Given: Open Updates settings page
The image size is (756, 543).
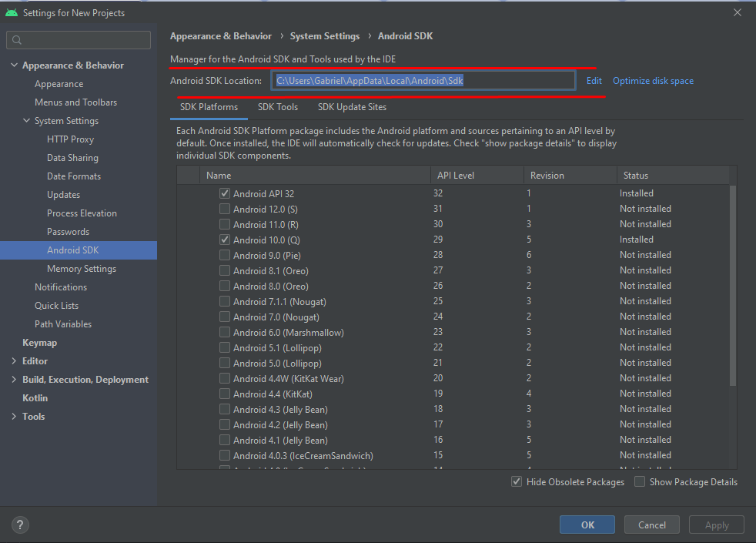Looking at the screenshot, I should click(64, 195).
